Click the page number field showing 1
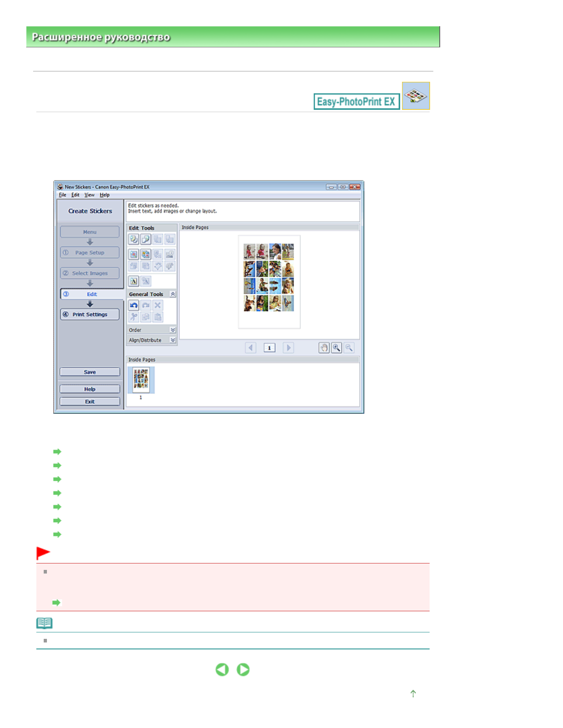The image size is (563, 728). point(269,348)
